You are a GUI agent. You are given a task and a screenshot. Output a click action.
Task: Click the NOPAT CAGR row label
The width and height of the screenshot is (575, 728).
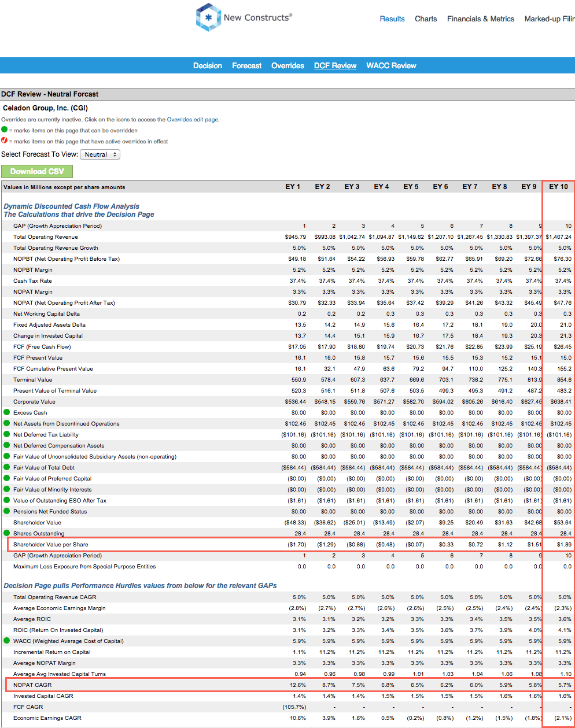point(32,685)
